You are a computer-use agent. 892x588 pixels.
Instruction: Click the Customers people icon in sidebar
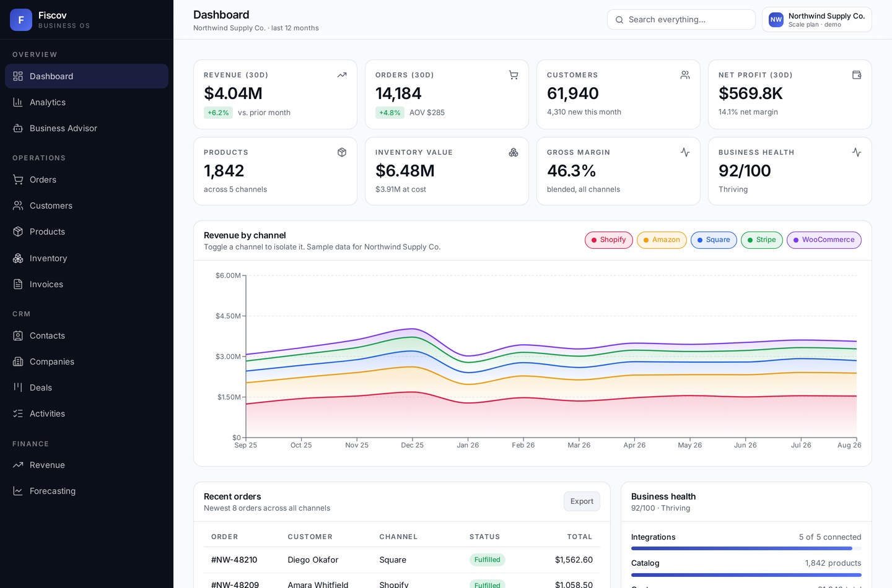point(18,205)
